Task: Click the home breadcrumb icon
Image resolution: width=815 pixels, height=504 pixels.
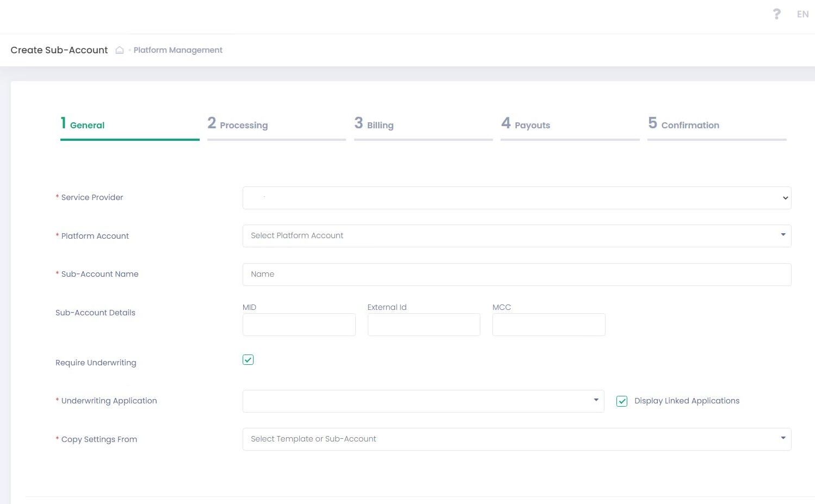Action: tap(120, 50)
